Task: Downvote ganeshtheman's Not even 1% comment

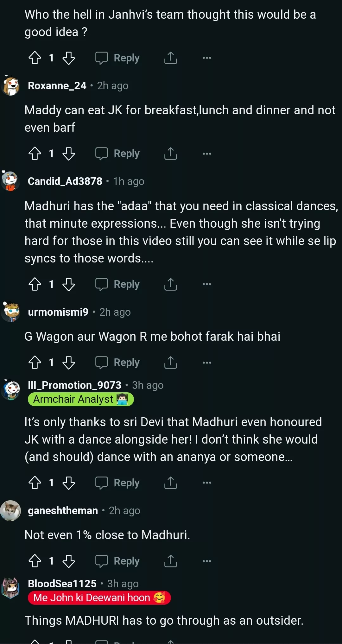Action: tap(69, 561)
